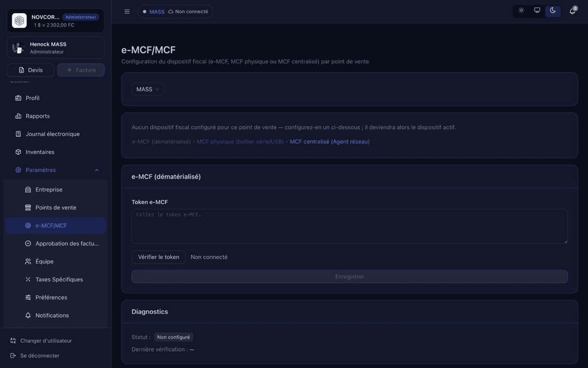588x368 pixels.
Task: Open Notifications settings in sidebar
Action: [x=55, y=315]
